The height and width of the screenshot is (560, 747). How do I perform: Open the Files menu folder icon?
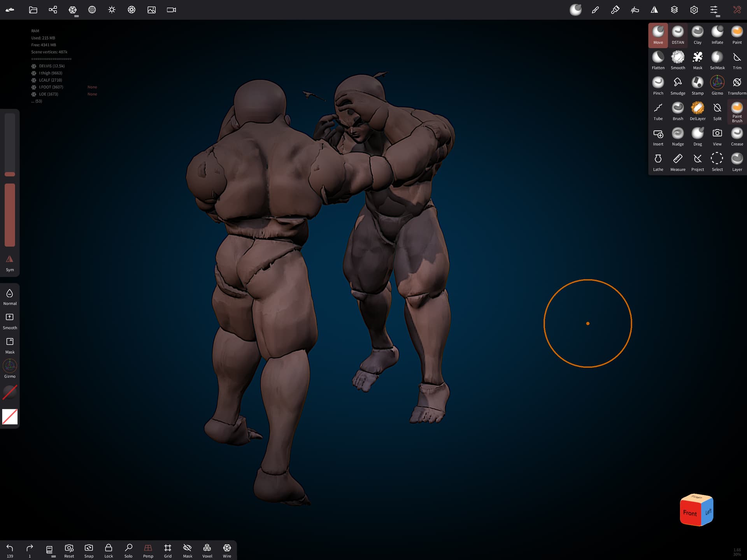pyautogui.click(x=33, y=10)
